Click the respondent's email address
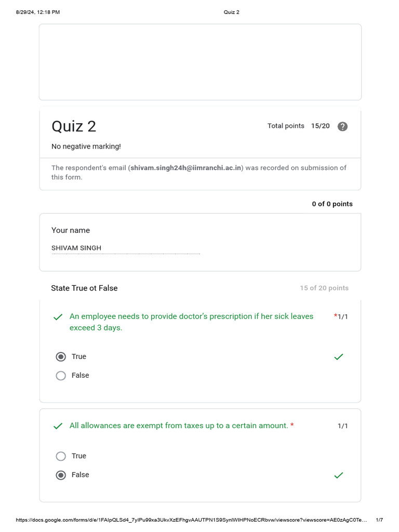Image resolution: width=399 pixels, height=532 pixels. pos(186,168)
